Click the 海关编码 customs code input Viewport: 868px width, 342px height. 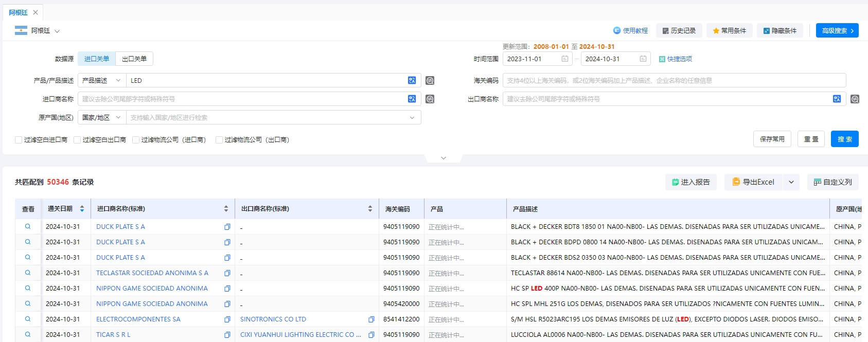(674, 80)
